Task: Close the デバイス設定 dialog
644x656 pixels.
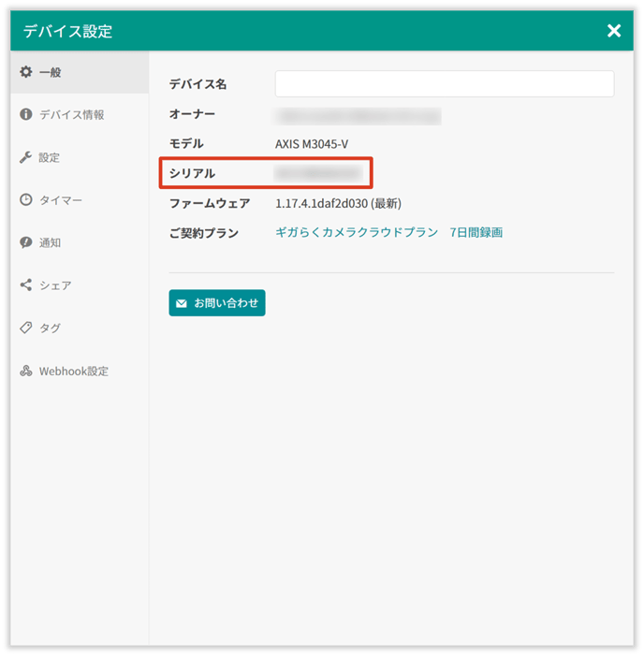Action: point(614,31)
